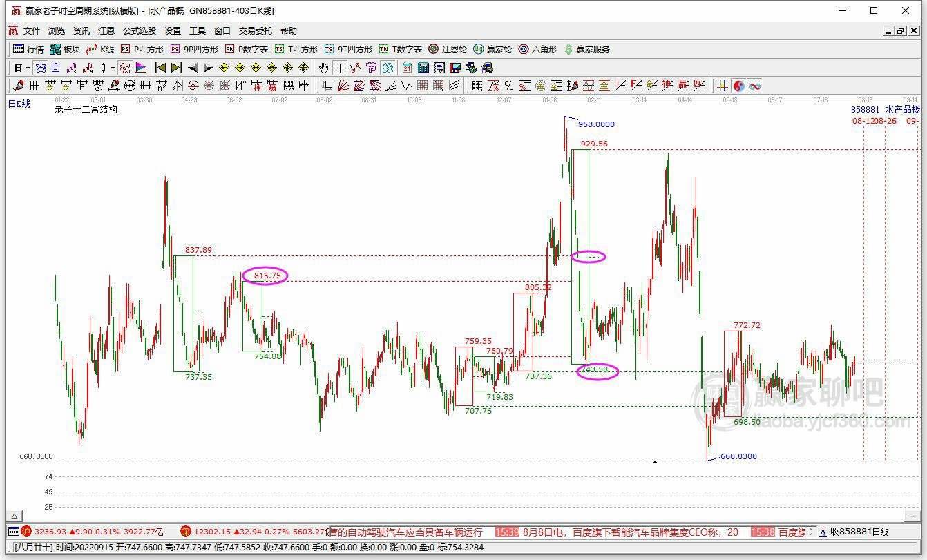
Task: Select the red target circle tool
Action: tap(193, 86)
